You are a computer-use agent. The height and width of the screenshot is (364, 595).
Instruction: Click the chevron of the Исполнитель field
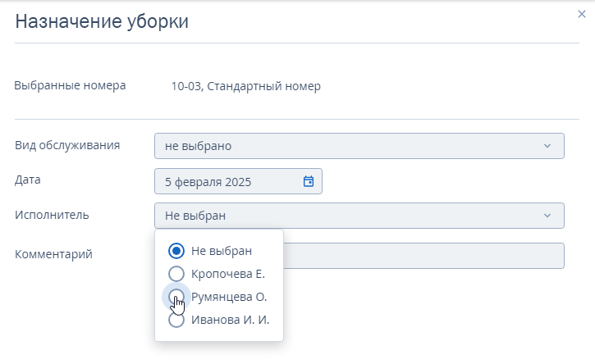(x=547, y=216)
